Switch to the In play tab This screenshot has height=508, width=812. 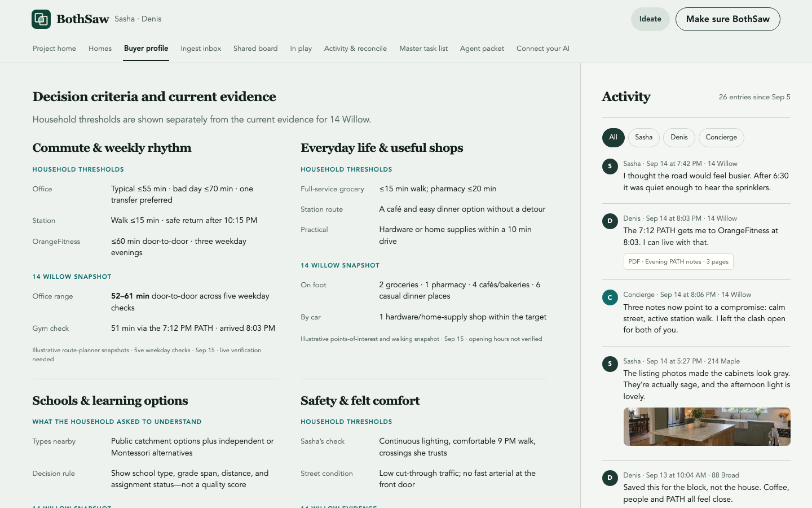click(x=301, y=49)
